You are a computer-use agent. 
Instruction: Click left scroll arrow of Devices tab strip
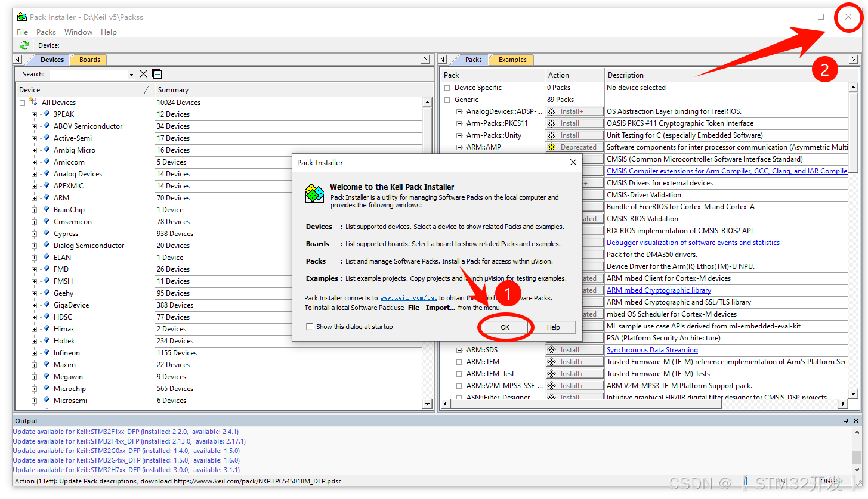18,60
